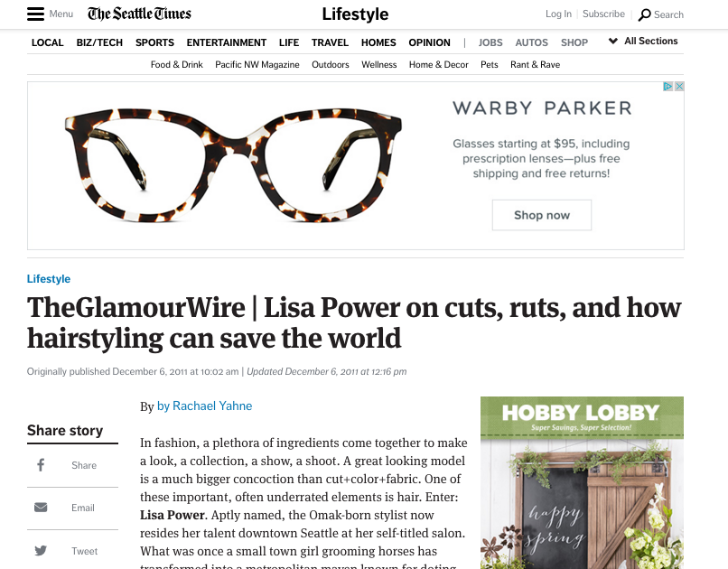Viewport: 728px width, 569px height.
Task: Click the blue Lifestyle category link
Action: point(49,279)
